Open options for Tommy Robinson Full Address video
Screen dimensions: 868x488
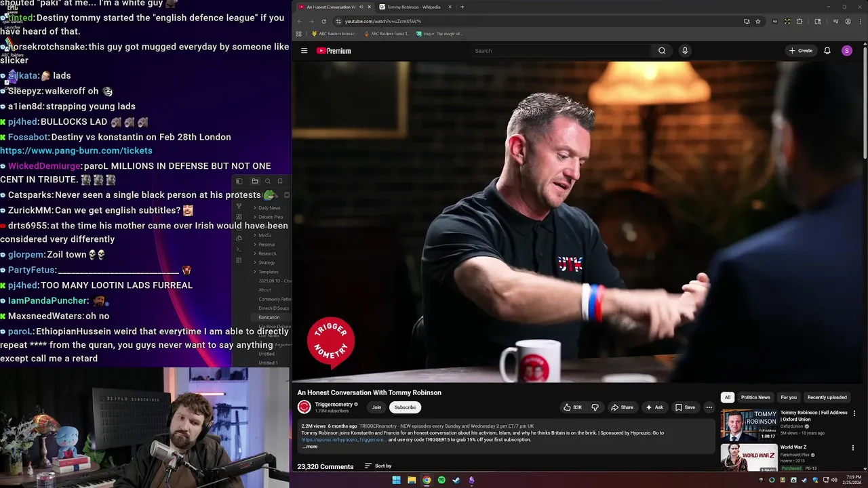[x=854, y=413]
